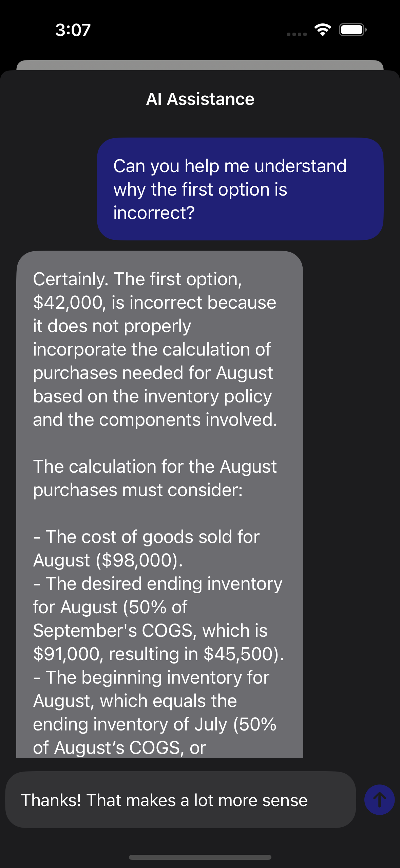Tap the user question bubble

[240, 189]
